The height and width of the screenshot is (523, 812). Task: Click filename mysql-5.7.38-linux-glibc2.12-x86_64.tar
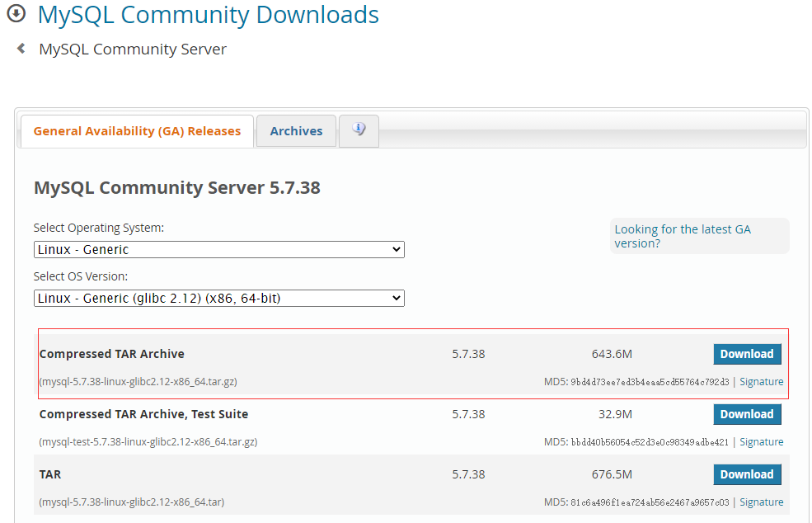132,502
